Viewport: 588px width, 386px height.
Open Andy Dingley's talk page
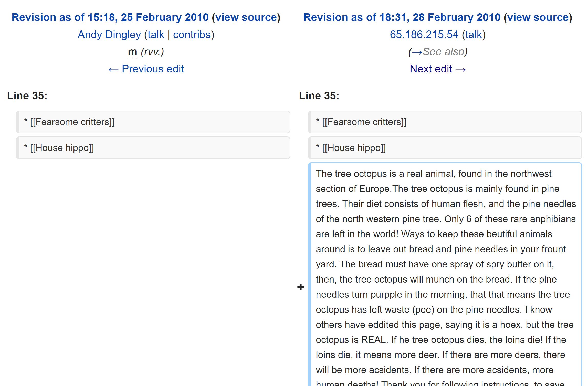click(156, 35)
